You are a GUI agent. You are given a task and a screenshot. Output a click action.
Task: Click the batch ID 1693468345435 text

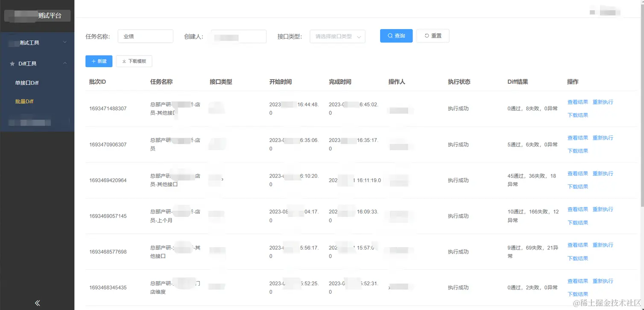click(x=108, y=288)
